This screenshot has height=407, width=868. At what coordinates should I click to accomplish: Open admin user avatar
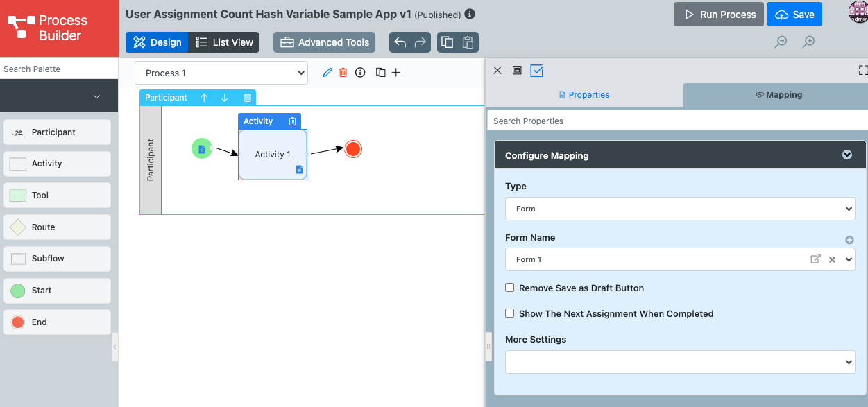858,11
